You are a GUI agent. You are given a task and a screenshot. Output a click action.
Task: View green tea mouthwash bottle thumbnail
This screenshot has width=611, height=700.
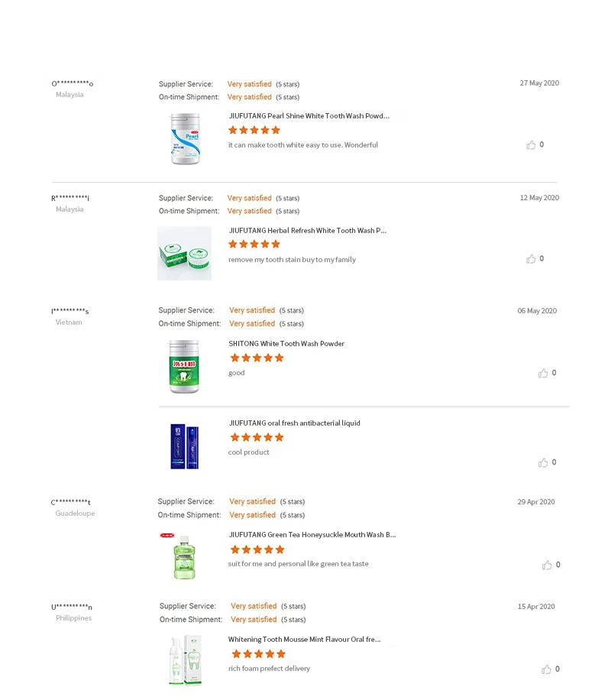pyautogui.click(x=183, y=556)
